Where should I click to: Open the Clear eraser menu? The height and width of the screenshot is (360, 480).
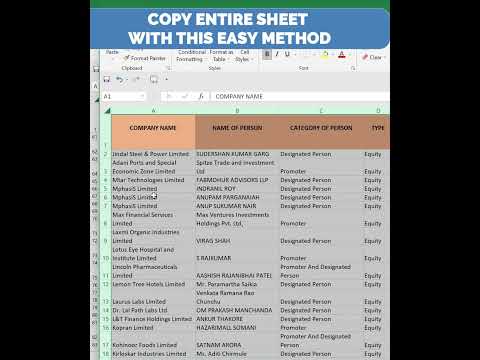(x=373, y=57)
